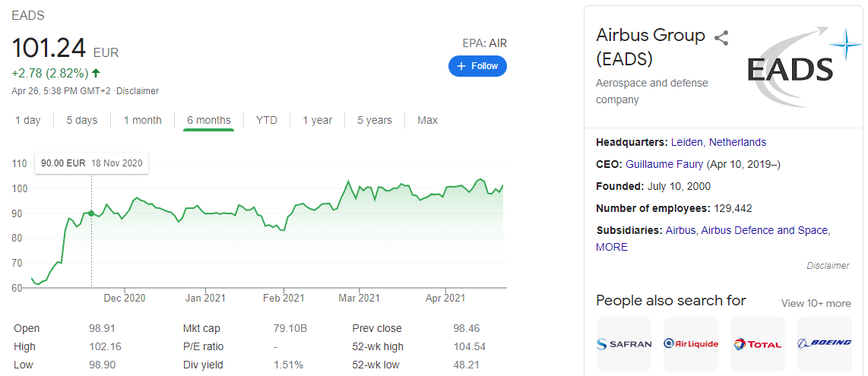The height and width of the screenshot is (376, 868).
Task: View 10+ more related searches
Action: (816, 303)
